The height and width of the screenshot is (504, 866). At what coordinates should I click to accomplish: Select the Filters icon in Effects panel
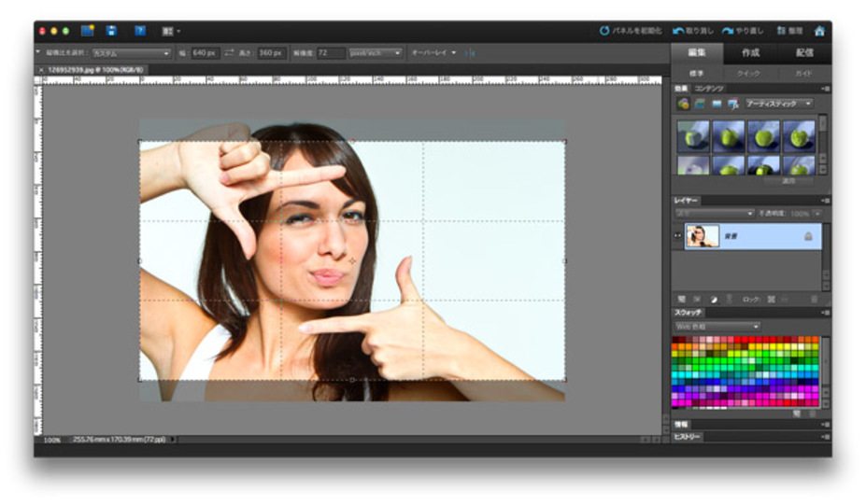(683, 104)
